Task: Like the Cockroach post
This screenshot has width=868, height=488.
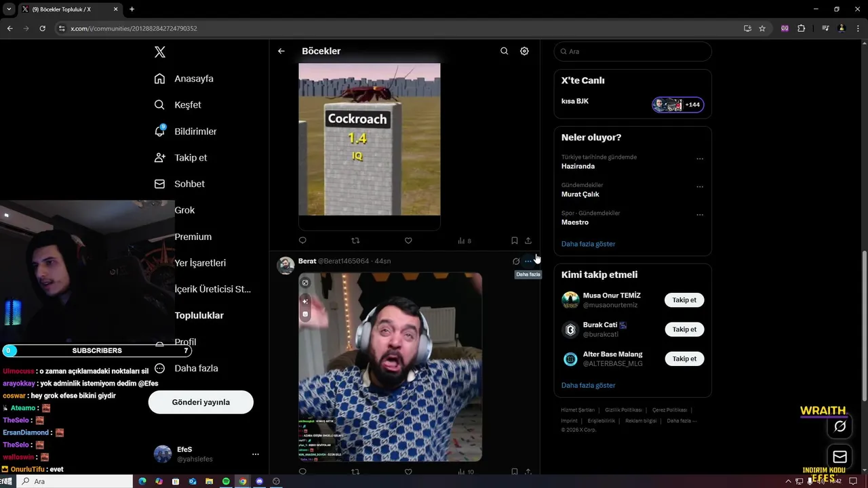Action: (408, 241)
